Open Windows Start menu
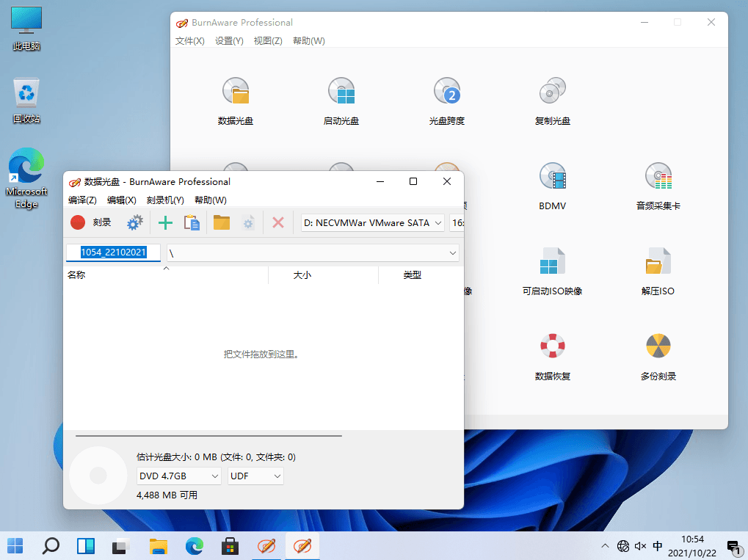The height and width of the screenshot is (560, 748). (x=15, y=546)
